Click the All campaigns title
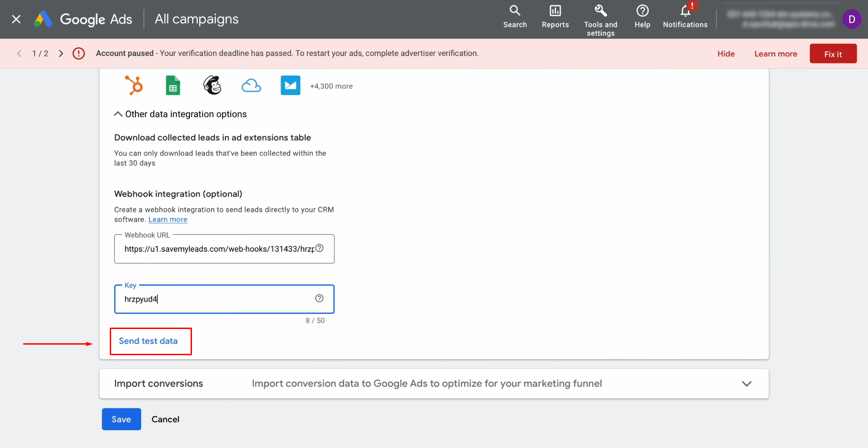The height and width of the screenshot is (448, 868). tap(197, 19)
